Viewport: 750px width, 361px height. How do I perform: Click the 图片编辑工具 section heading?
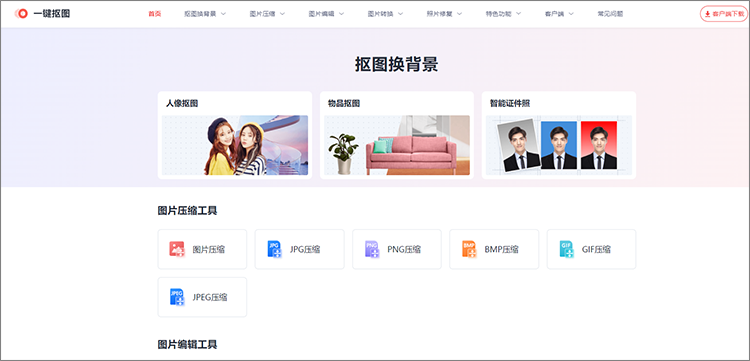click(188, 344)
